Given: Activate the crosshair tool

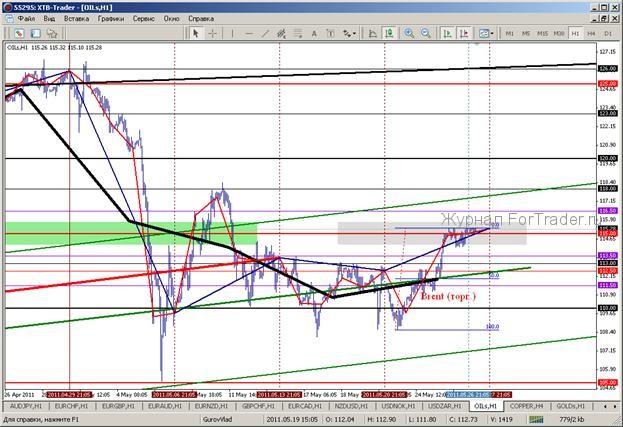Looking at the screenshot, I should coord(213,33).
